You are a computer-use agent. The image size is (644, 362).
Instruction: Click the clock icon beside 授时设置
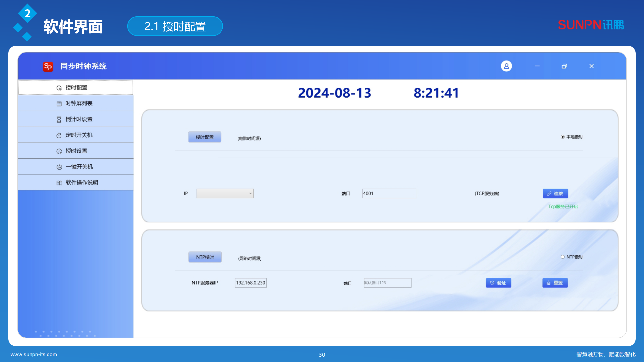point(59,151)
